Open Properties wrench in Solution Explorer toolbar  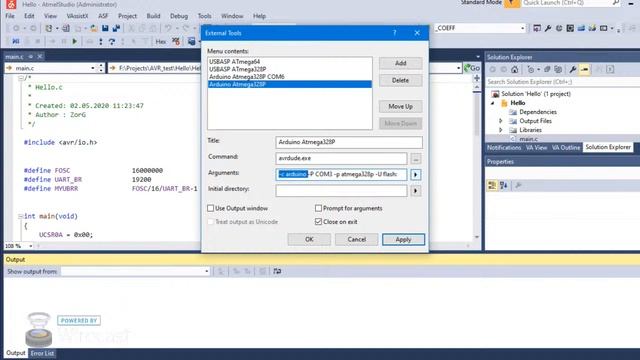click(x=573, y=70)
